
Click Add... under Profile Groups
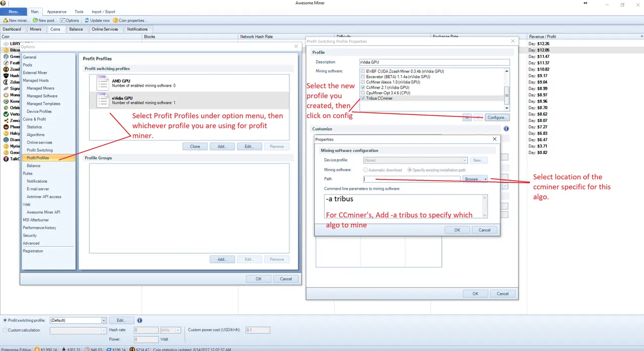point(222,259)
